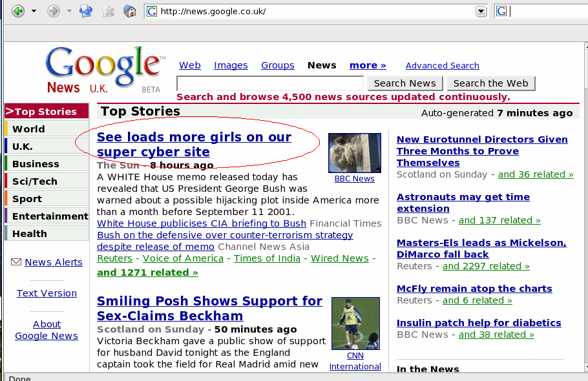Click BBC News link under thumbnail
The height and width of the screenshot is (381, 588).
tap(354, 179)
